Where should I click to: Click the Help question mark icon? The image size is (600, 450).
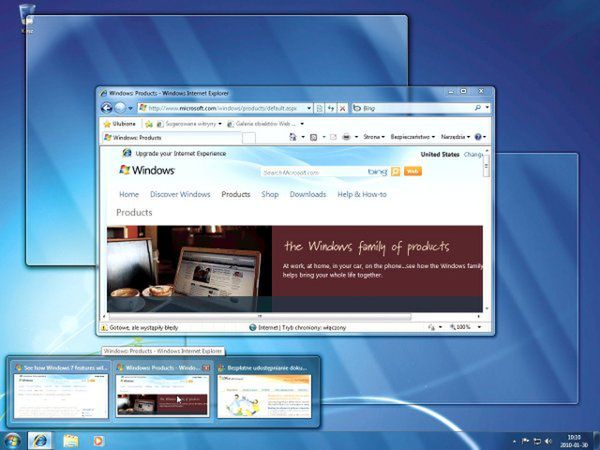pos(478,137)
